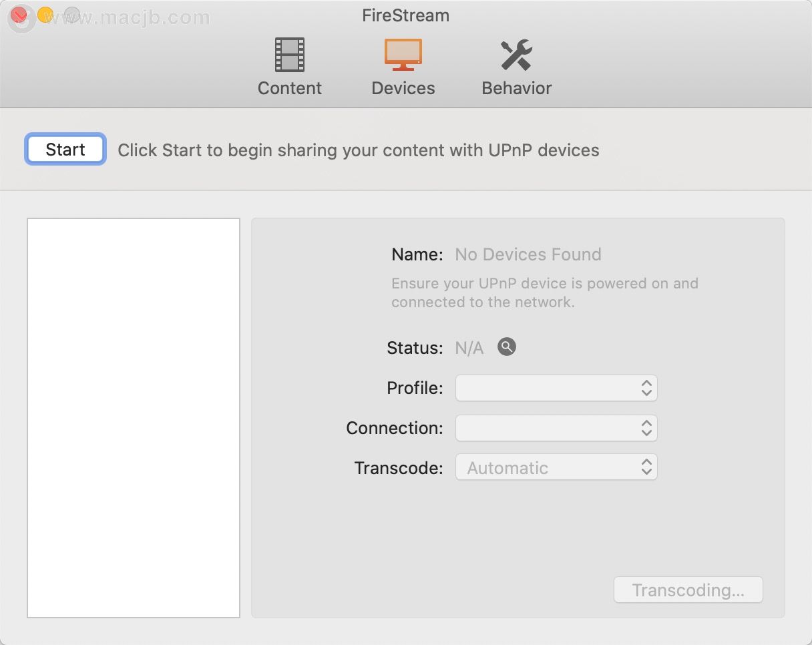Minimize the FireStream window with yellow button

tap(45, 15)
